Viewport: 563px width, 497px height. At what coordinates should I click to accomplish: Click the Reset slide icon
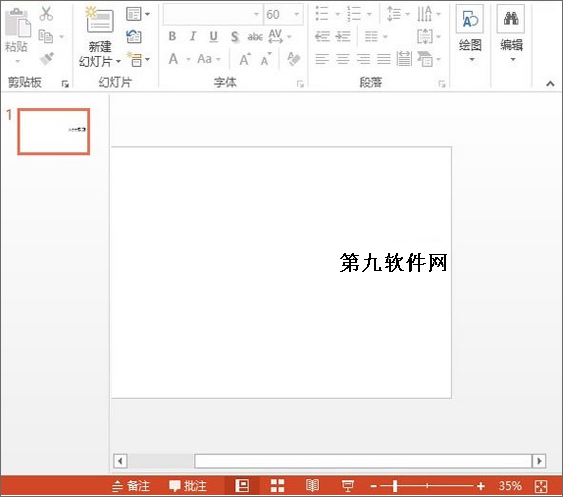pos(134,36)
